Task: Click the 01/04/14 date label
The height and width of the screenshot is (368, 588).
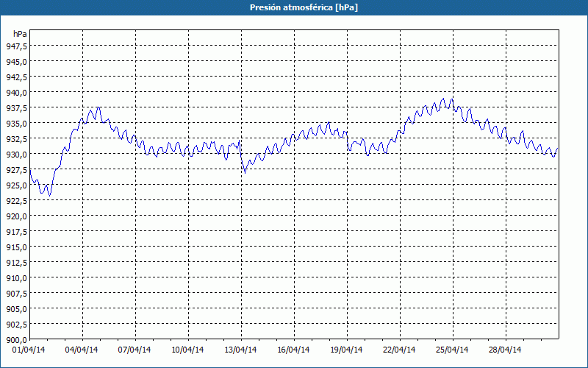Action: coord(29,350)
